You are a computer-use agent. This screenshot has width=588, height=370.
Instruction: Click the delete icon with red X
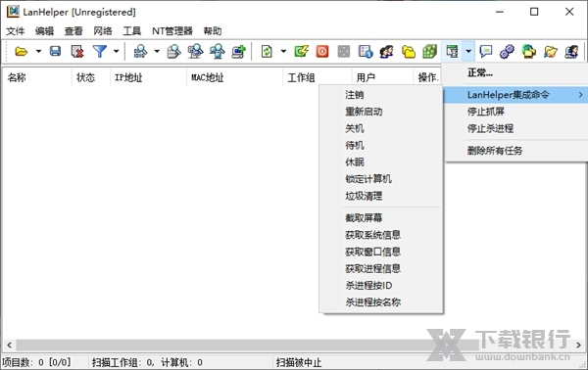click(x=76, y=51)
